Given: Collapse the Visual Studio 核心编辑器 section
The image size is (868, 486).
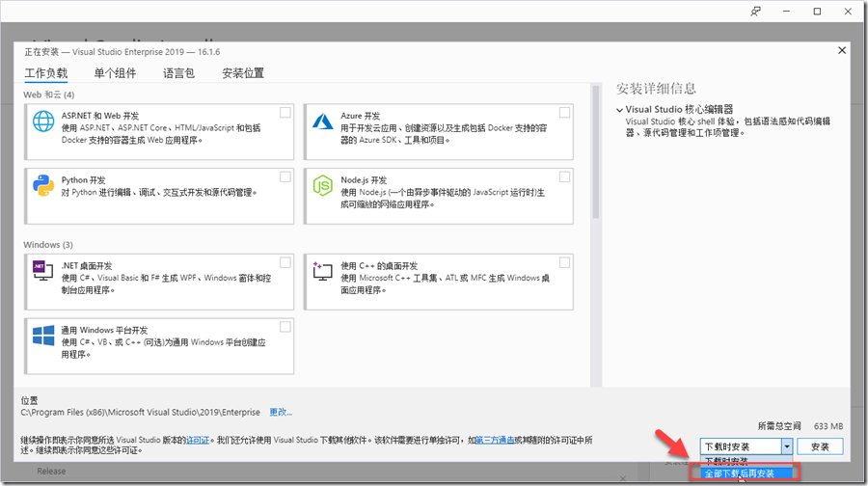Looking at the screenshot, I should click(x=620, y=110).
